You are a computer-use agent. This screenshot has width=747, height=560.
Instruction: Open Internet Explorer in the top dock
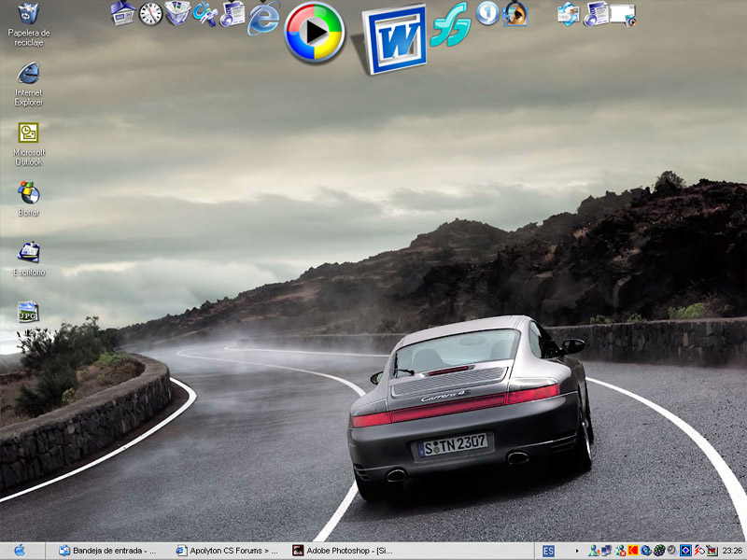point(264,17)
